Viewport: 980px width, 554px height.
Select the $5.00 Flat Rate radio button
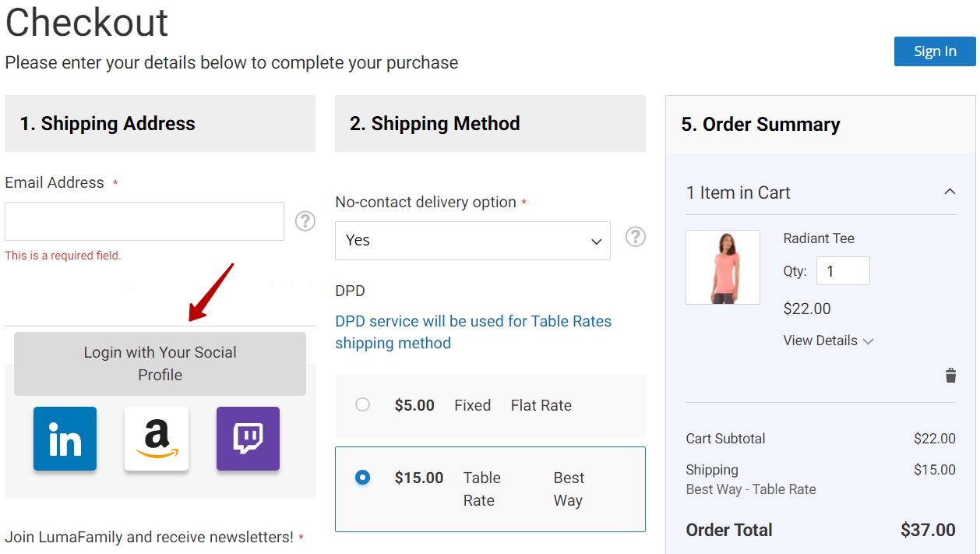point(362,404)
